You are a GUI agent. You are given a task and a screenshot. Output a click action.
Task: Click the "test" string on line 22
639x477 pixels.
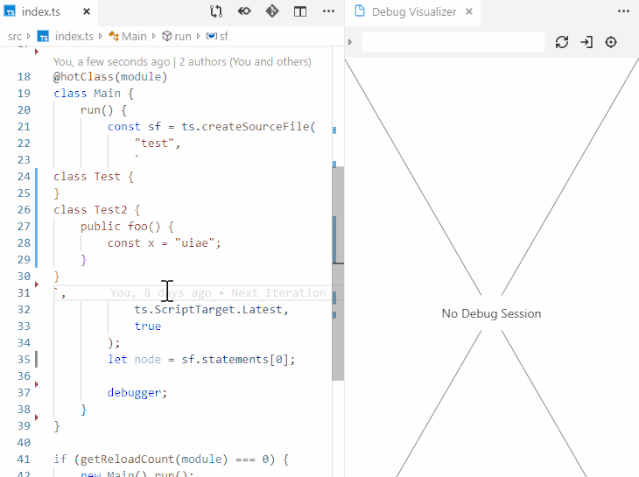tap(154, 143)
